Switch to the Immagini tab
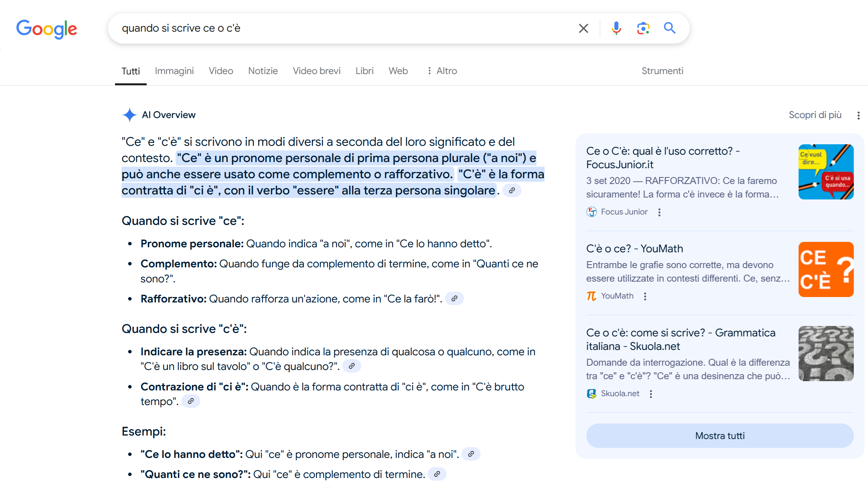Viewport: 868px width, 488px height. click(174, 71)
